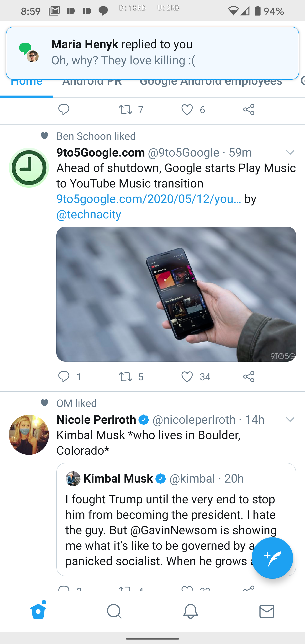Viewport: 305px width, 644px height.
Task: Open the 9to5google.com article link
Action: click(x=149, y=199)
